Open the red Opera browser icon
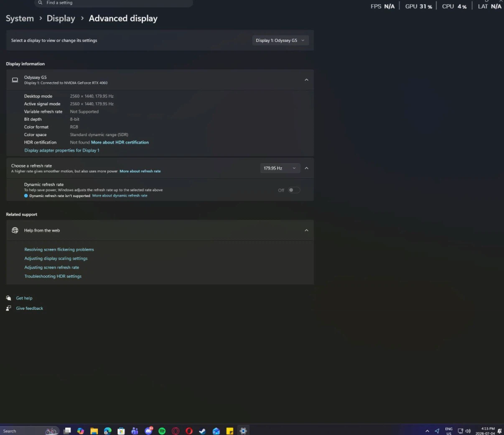 point(189,431)
